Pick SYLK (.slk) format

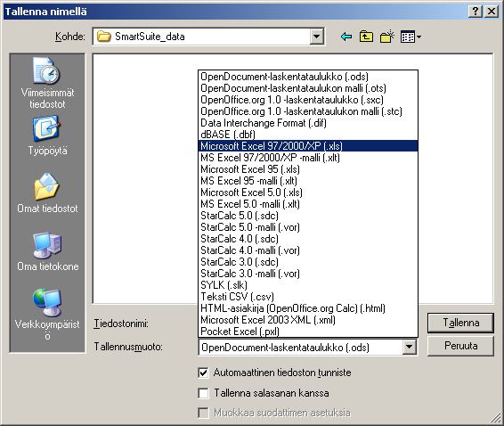click(x=308, y=285)
